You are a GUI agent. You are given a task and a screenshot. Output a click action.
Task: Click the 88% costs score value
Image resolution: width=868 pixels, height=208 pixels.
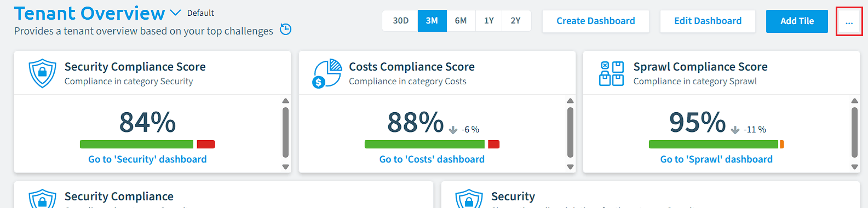(x=416, y=122)
